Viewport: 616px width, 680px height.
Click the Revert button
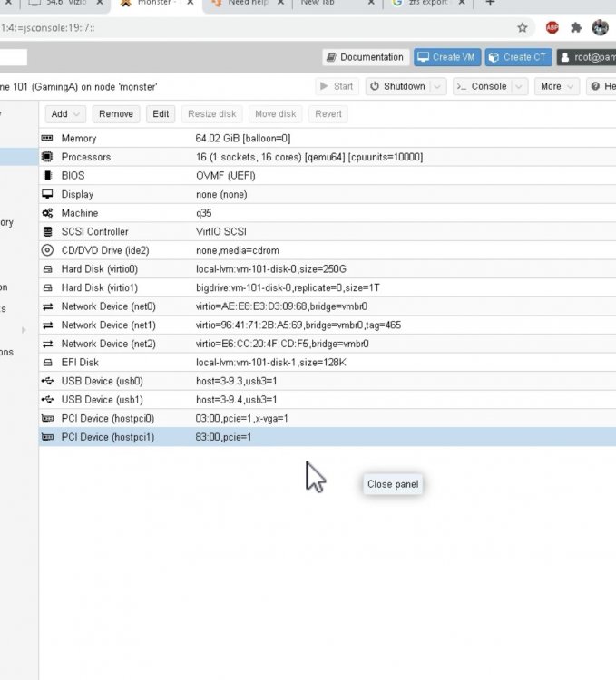click(328, 113)
